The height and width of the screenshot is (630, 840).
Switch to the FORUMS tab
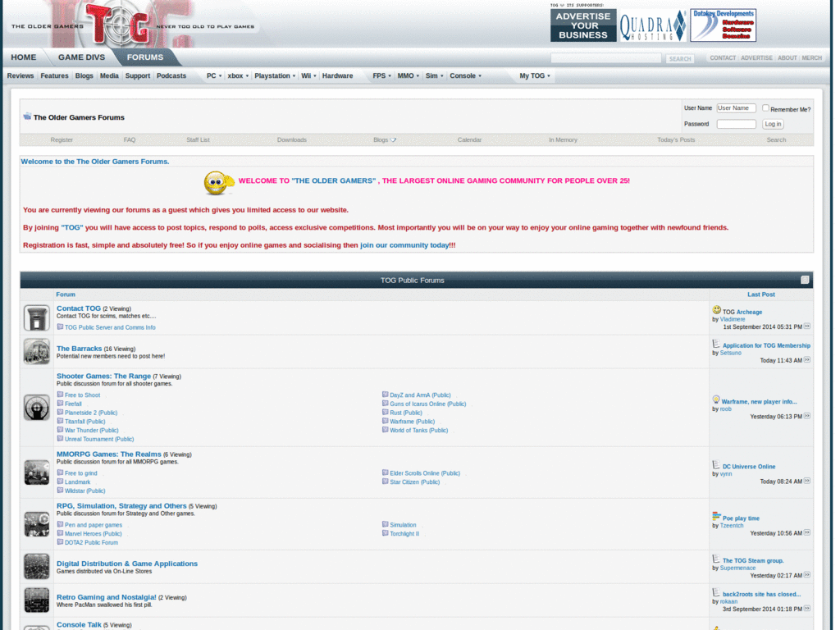pos(144,57)
